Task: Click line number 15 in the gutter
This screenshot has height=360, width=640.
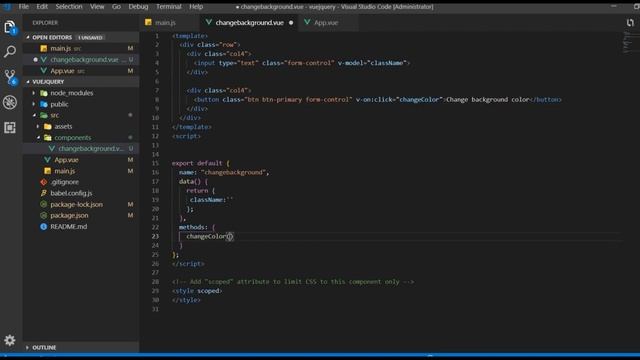Action: pos(156,163)
